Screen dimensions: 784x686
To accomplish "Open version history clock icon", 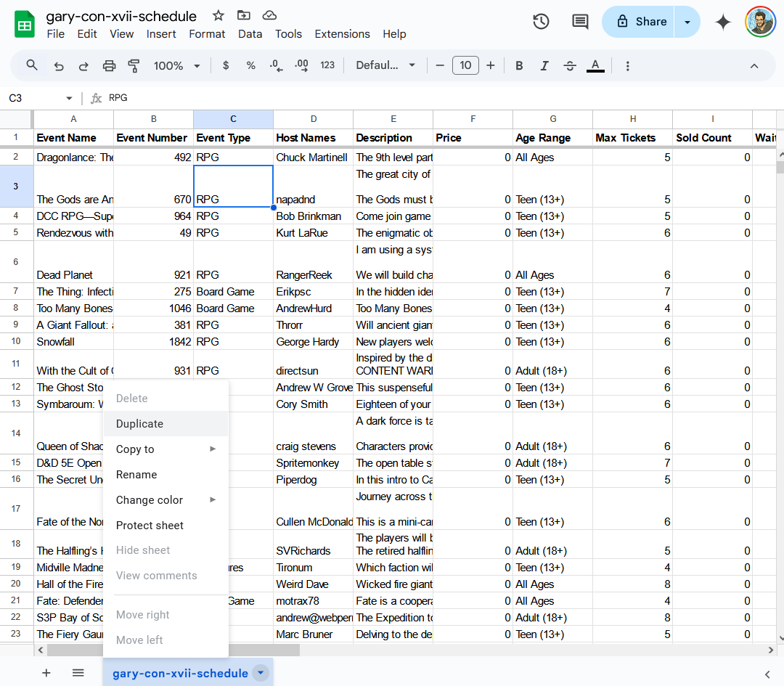I will [x=541, y=22].
